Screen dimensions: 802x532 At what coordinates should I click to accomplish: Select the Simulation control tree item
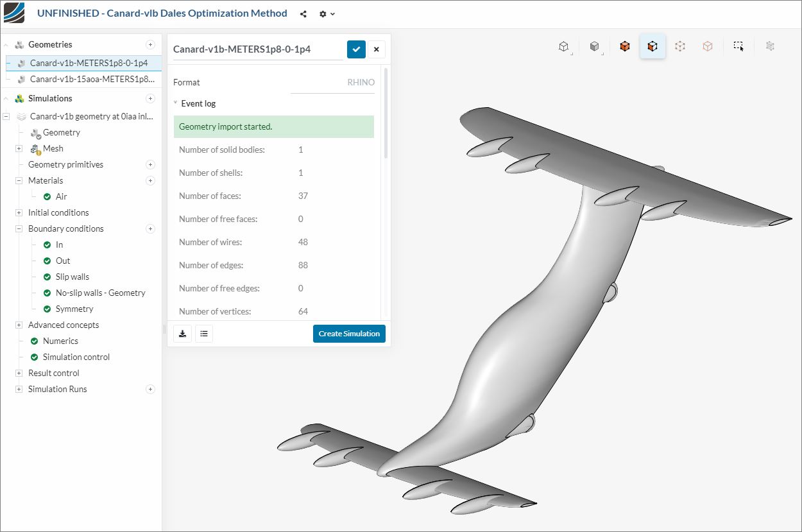click(76, 357)
